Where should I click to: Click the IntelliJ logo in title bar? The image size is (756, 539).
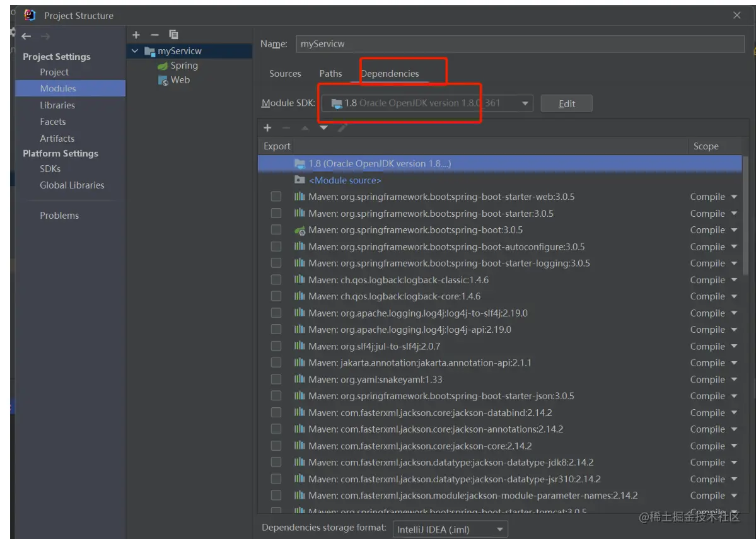(30, 15)
